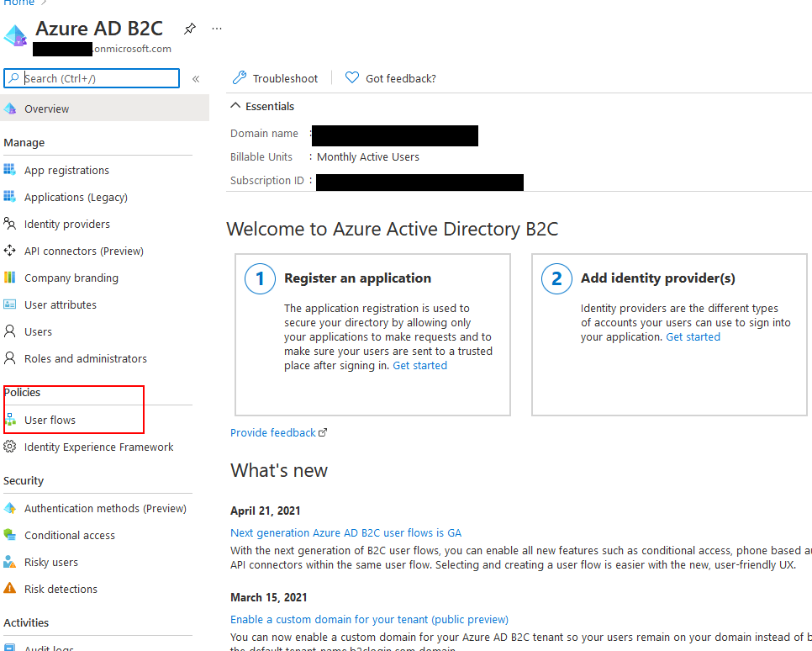The height and width of the screenshot is (651, 812).
Task: Click Get started under Add identity provider(s)
Action: tap(693, 337)
